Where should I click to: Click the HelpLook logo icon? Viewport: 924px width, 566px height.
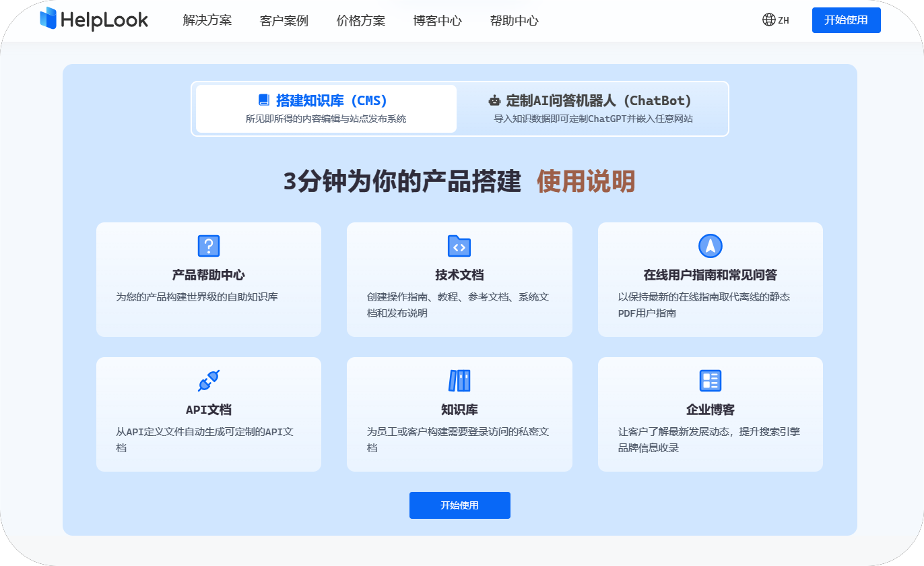point(48,19)
